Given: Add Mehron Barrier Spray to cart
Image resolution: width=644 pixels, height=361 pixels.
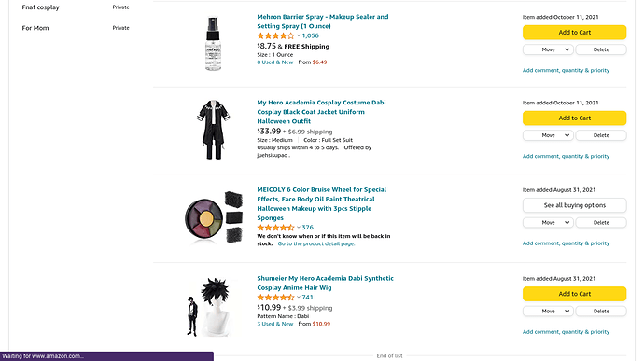Looking at the screenshot, I should 574,33.
